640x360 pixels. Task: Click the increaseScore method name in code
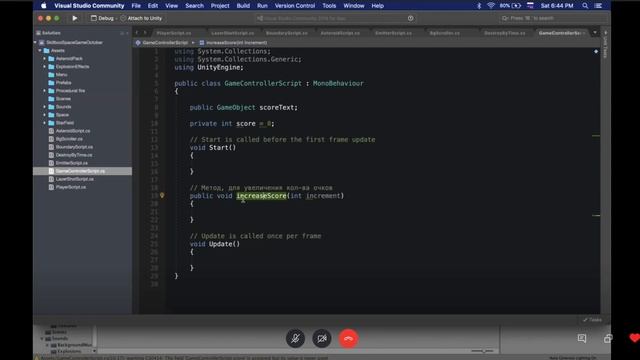(261, 196)
